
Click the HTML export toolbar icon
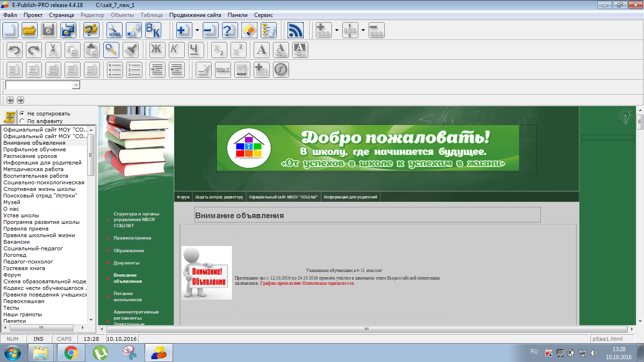115,30
